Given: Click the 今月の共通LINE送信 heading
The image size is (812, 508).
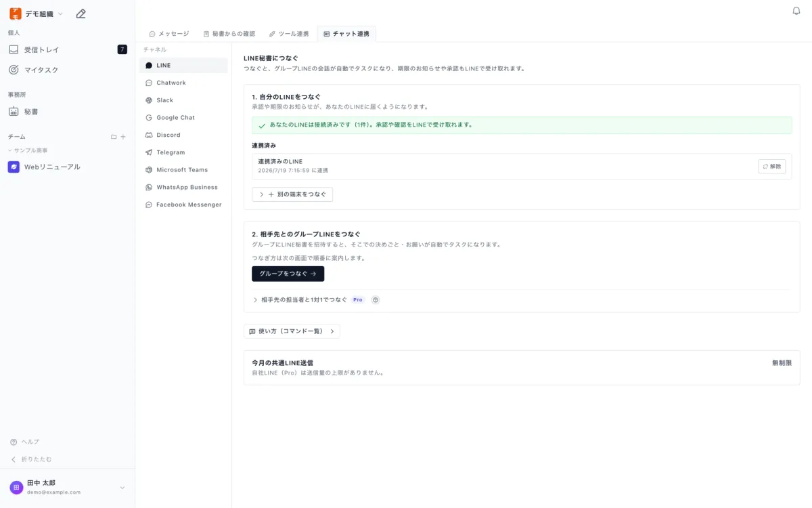Looking at the screenshot, I should pyautogui.click(x=282, y=363).
